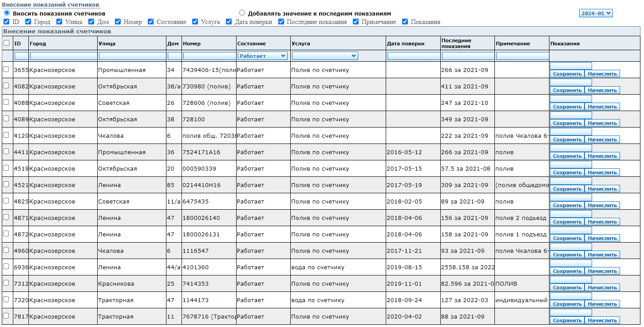Uncheck the 'Город' column checkbox
The image size is (644, 327).
pos(28,21)
